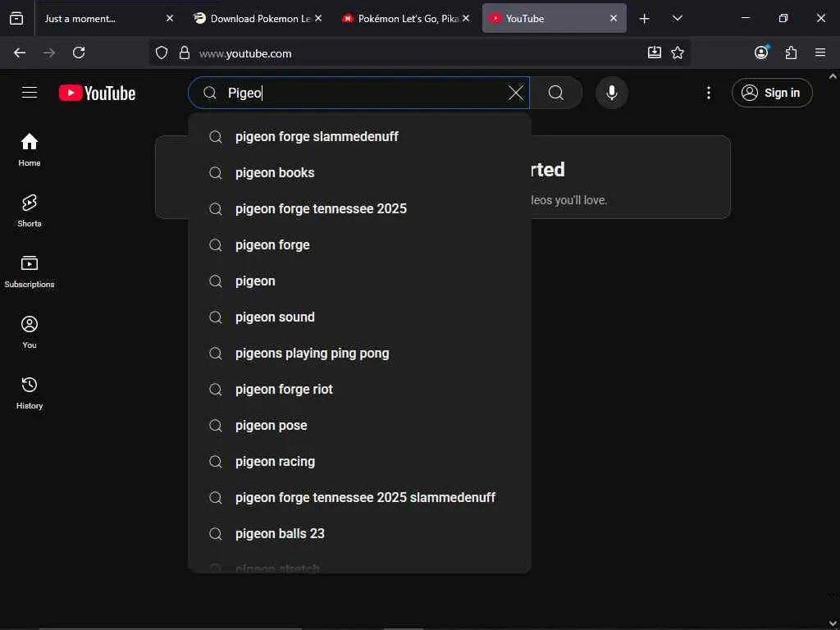Open the YouTube guide hamburger menu
The width and height of the screenshot is (840, 630).
pyautogui.click(x=30, y=93)
